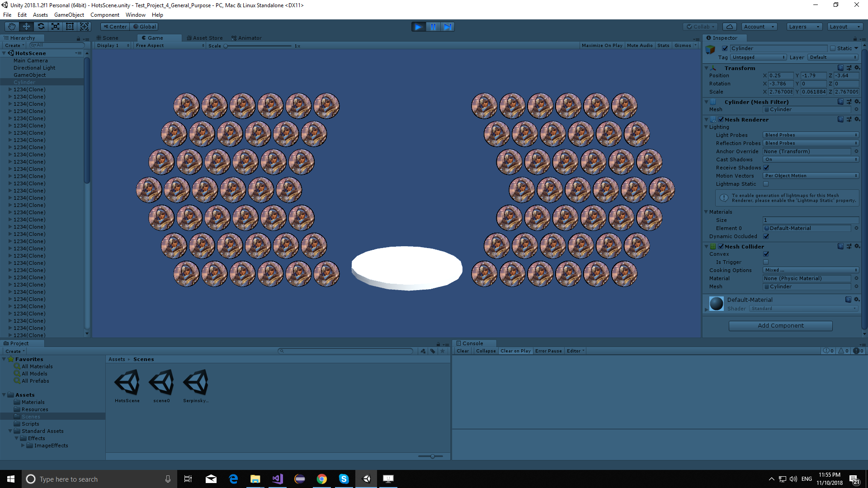Select the Scale tool
868x488 pixels.
click(55, 27)
